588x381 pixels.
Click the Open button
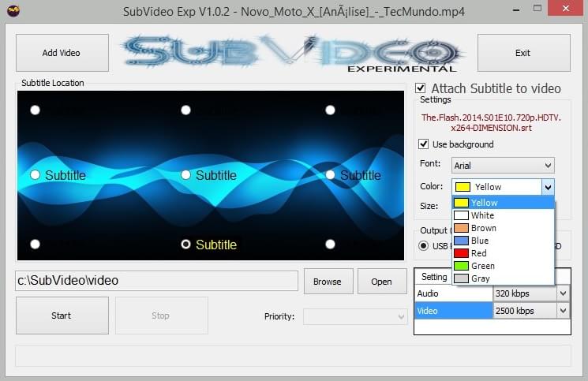pyautogui.click(x=382, y=282)
